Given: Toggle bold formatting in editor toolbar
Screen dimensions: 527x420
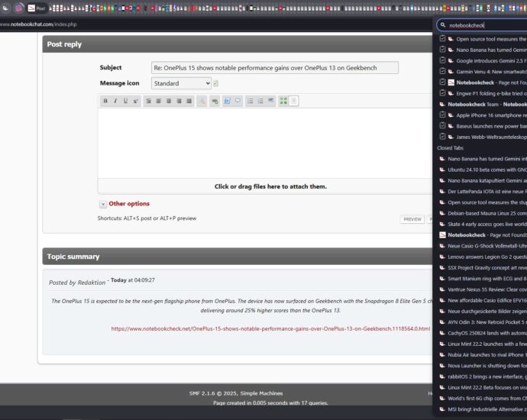Looking at the screenshot, I should pos(105,101).
